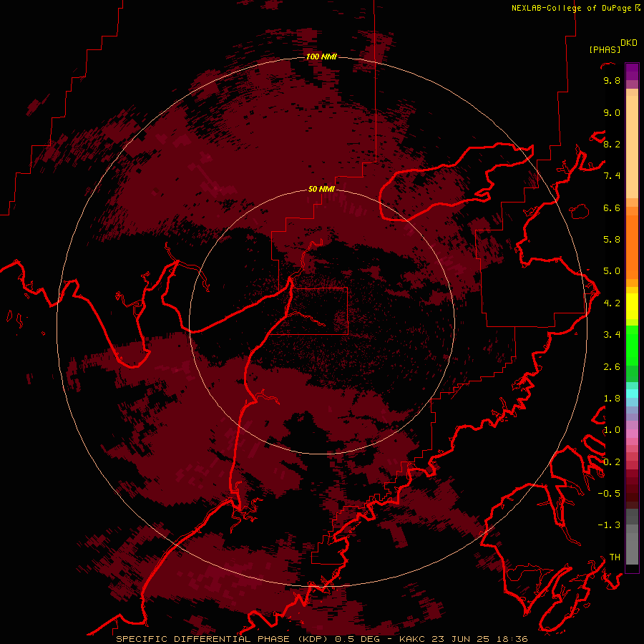
Task: Click the 1.8 scale value
Action: pyautogui.click(x=612, y=399)
